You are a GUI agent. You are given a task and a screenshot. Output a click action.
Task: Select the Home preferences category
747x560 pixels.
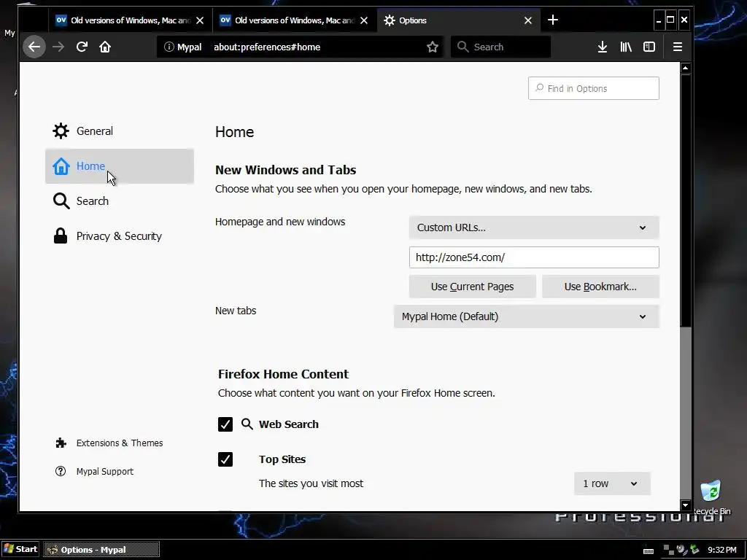point(120,166)
